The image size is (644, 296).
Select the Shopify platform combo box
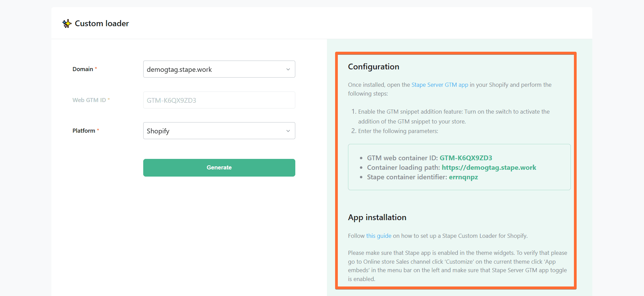click(219, 131)
